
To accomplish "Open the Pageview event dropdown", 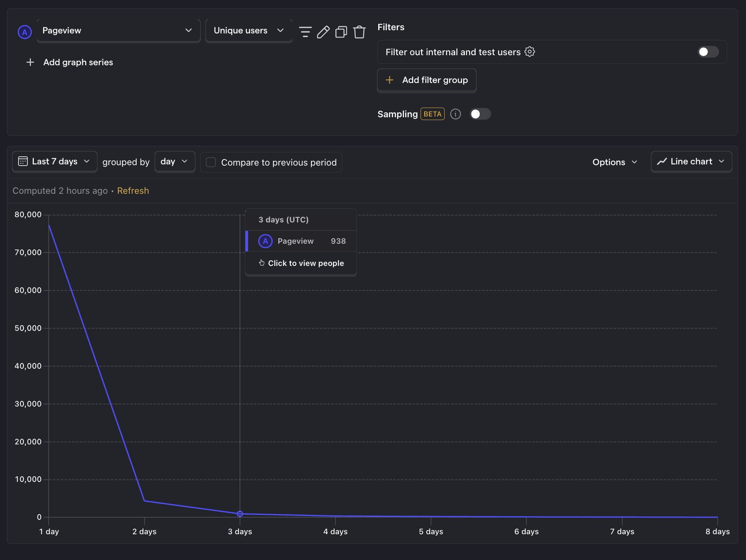I will [118, 31].
